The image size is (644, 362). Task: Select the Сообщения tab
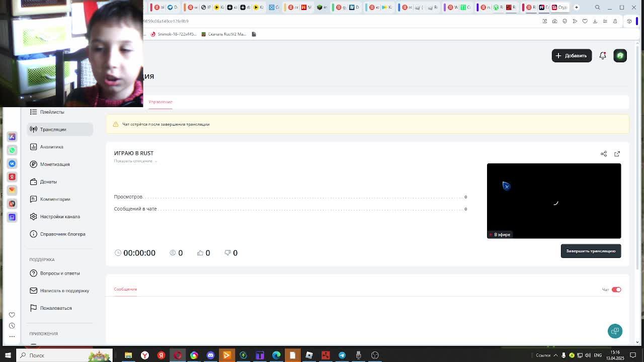click(125, 289)
